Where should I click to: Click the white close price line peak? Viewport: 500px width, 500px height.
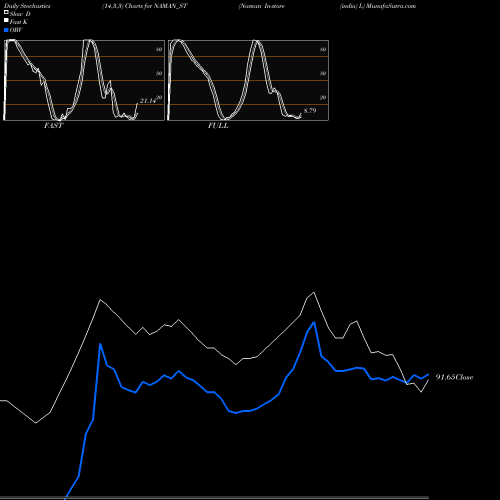point(314,293)
